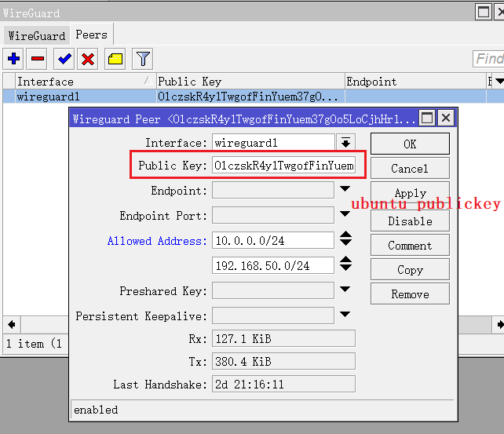The image size is (504, 434).
Task: Click the red minus remove icon
Action: pos(37,59)
